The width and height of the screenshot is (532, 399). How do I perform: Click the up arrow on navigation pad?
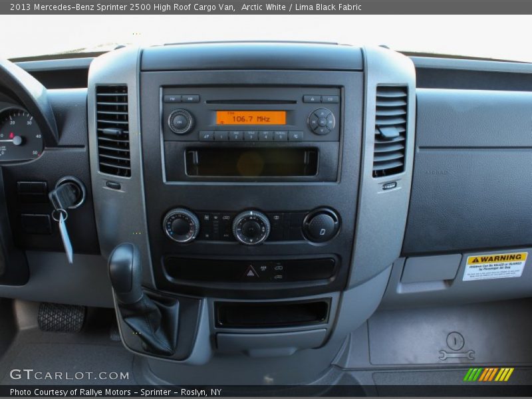pyautogui.click(x=322, y=113)
